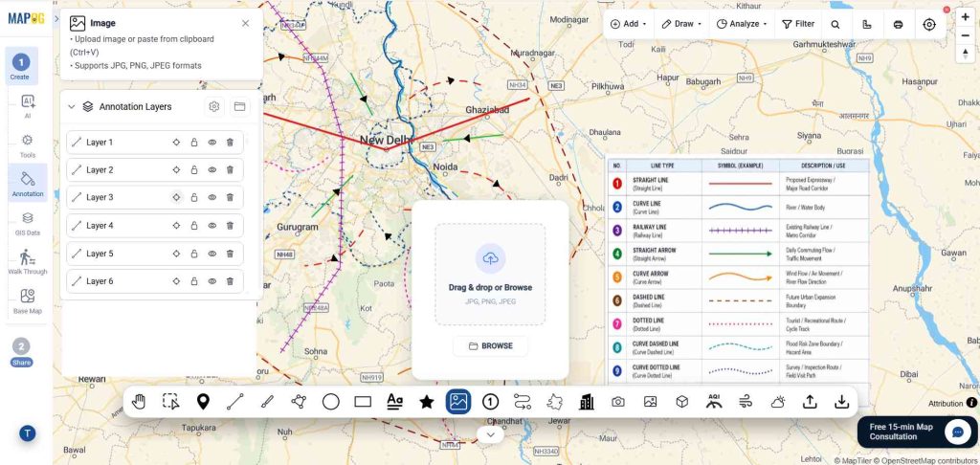Open the Filter button
The width and height of the screenshot is (980, 465).
pyautogui.click(x=798, y=24)
